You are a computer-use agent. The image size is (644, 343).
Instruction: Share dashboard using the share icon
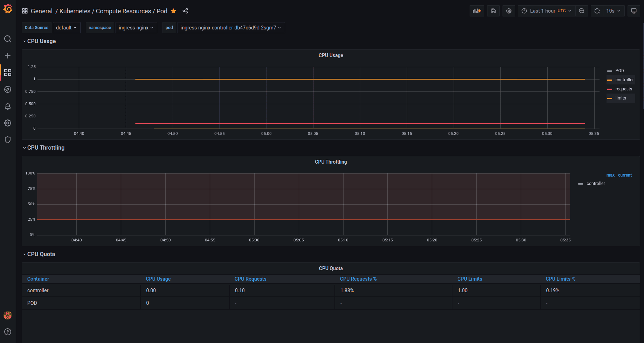point(185,11)
